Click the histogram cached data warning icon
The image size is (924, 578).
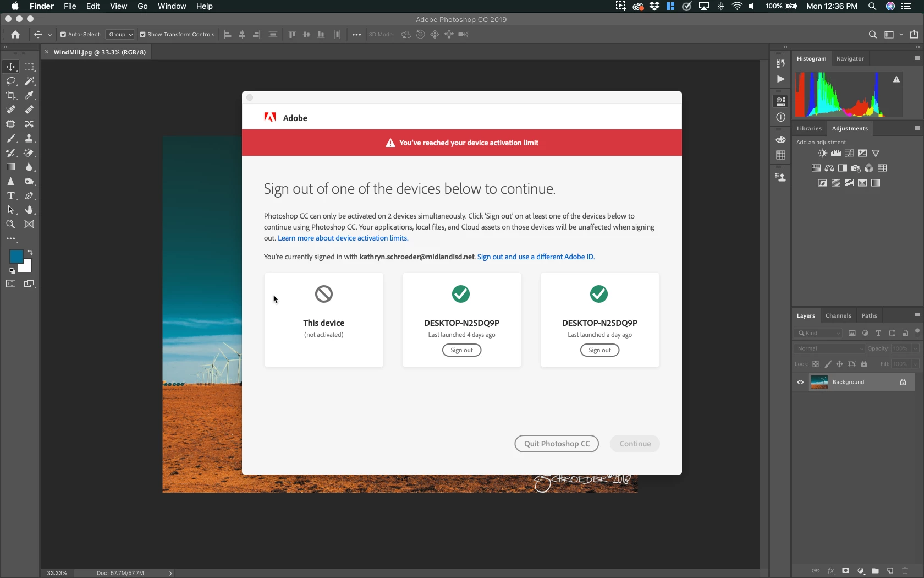897,79
